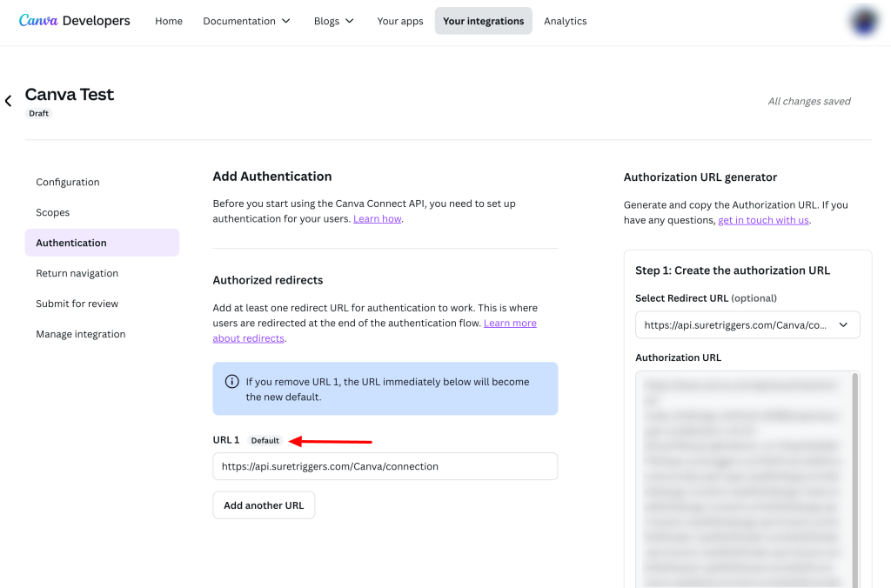
Task: Expand the Documentation dropdown menu
Action: pos(246,21)
